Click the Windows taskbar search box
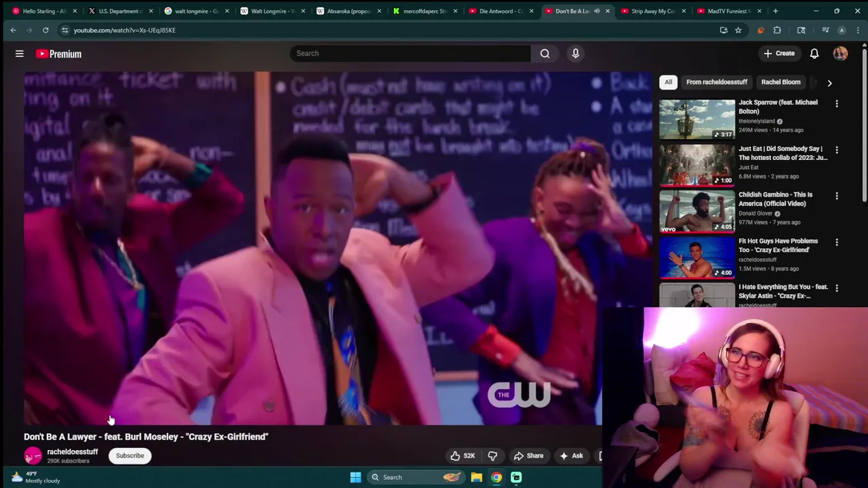The height and width of the screenshot is (488, 868). [x=417, y=477]
